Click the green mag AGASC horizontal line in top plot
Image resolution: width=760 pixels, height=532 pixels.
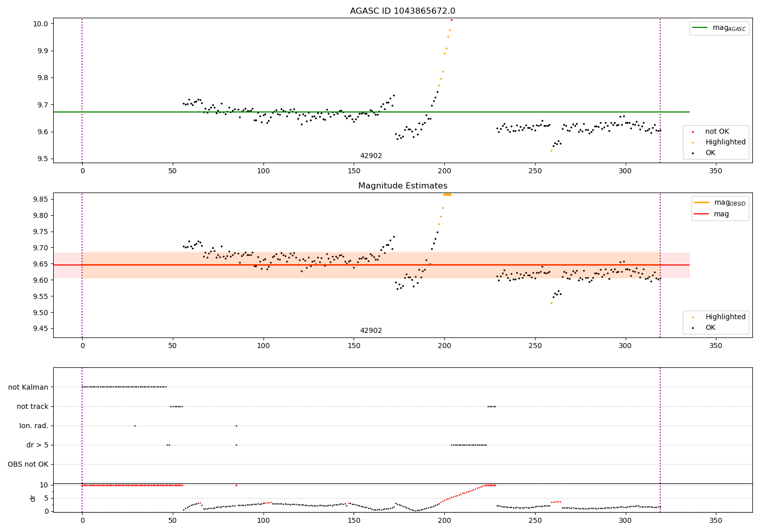(x=371, y=112)
